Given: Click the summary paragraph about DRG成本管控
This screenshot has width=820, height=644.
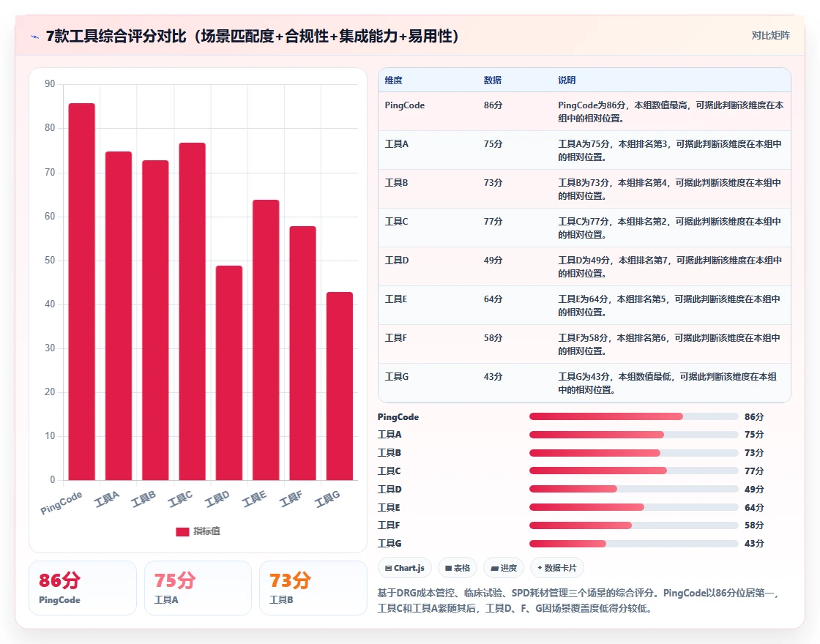Looking at the screenshot, I should [579, 601].
